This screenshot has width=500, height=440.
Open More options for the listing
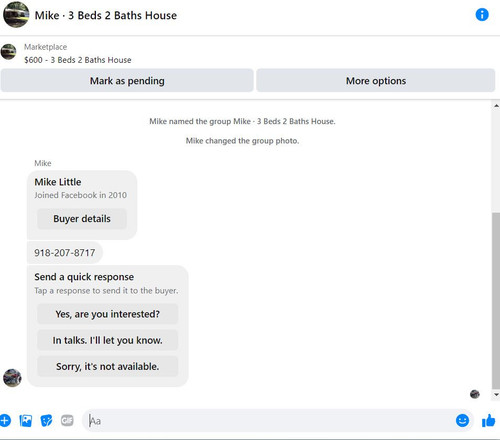point(376,81)
